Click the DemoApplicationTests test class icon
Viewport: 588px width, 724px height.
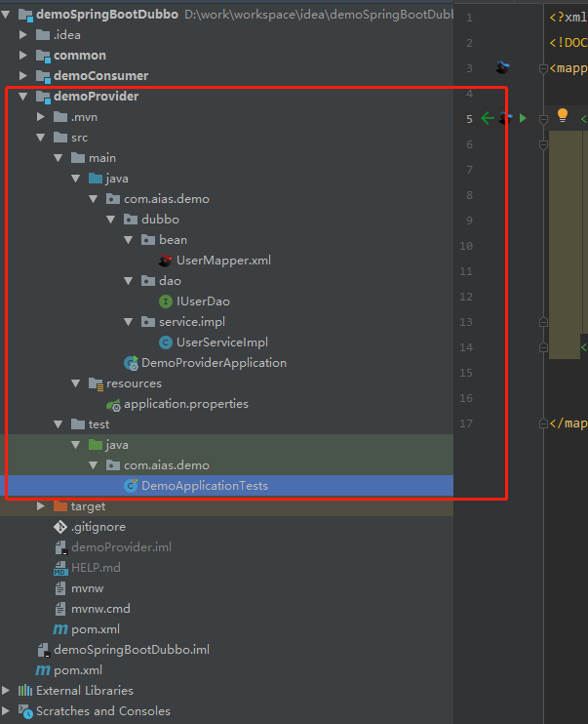click(131, 486)
